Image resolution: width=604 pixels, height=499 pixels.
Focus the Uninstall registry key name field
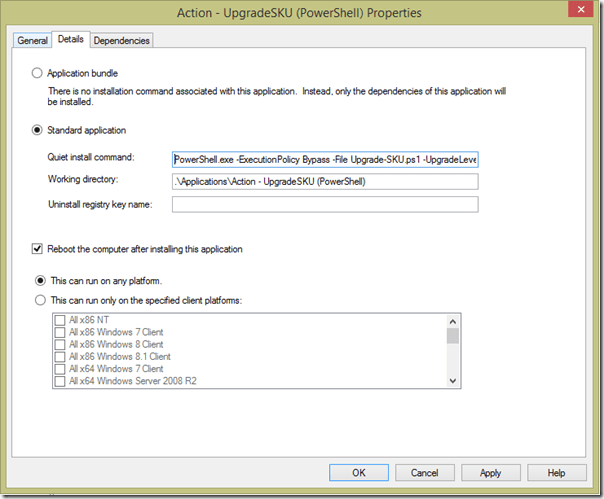coord(324,204)
